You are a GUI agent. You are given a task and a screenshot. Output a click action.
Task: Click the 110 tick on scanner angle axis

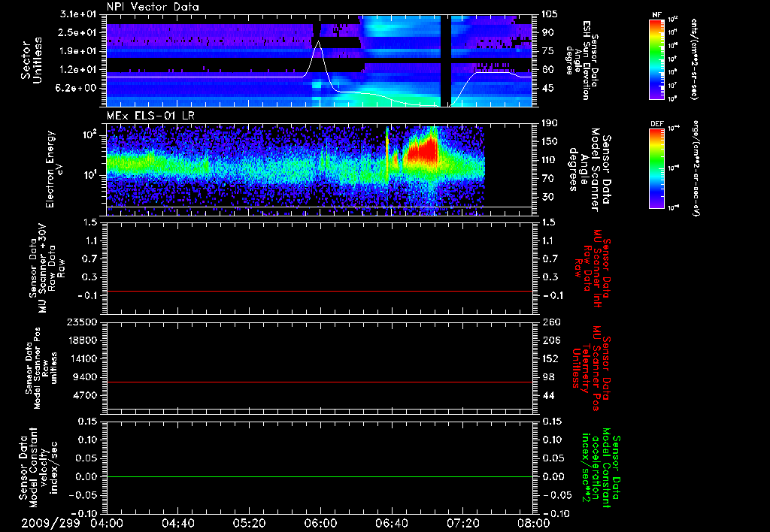point(550,160)
